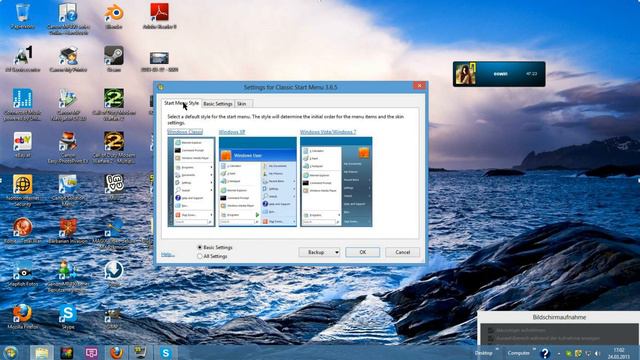Open the Barbarian Invasion desktop shortcut

click(x=68, y=231)
